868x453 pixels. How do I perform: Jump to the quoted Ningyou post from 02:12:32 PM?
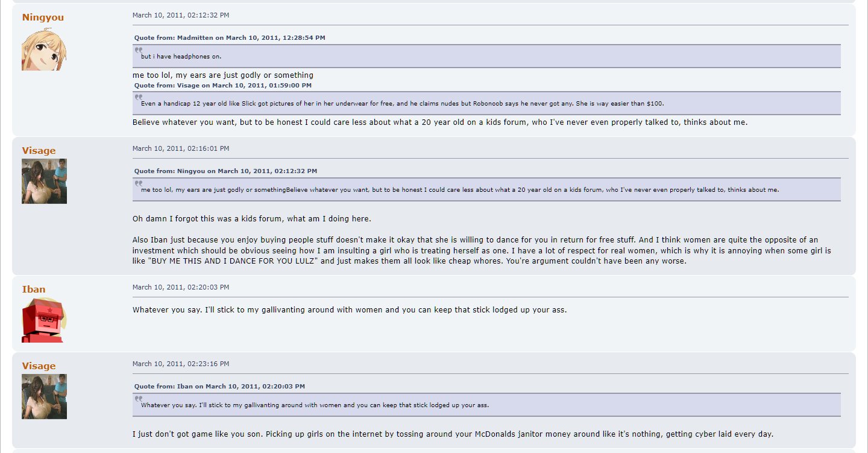[225, 171]
